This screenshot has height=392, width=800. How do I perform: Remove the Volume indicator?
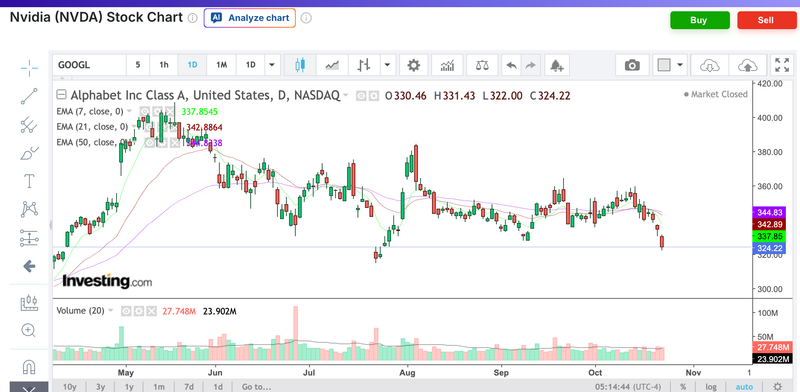click(x=152, y=311)
